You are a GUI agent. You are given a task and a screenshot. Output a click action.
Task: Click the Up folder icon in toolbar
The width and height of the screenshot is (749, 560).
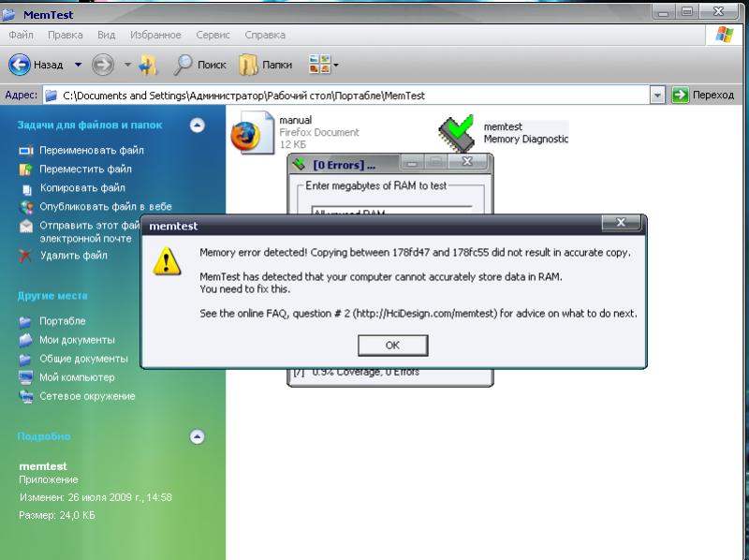[x=148, y=65]
